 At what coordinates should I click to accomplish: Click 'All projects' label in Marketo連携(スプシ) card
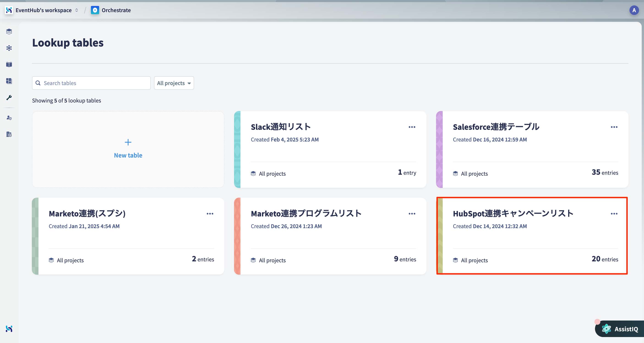pyautogui.click(x=70, y=260)
